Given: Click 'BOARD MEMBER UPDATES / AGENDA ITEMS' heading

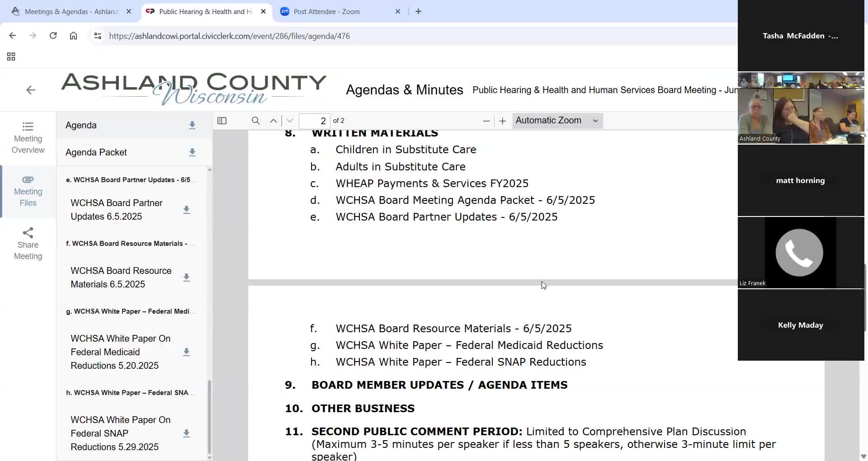Looking at the screenshot, I should pos(439,385).
